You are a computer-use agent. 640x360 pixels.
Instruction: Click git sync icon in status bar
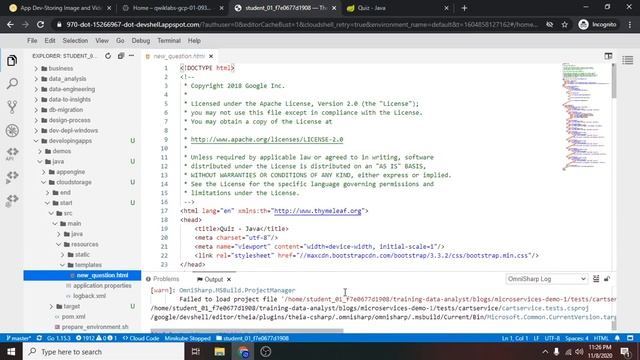coord(39,338)
